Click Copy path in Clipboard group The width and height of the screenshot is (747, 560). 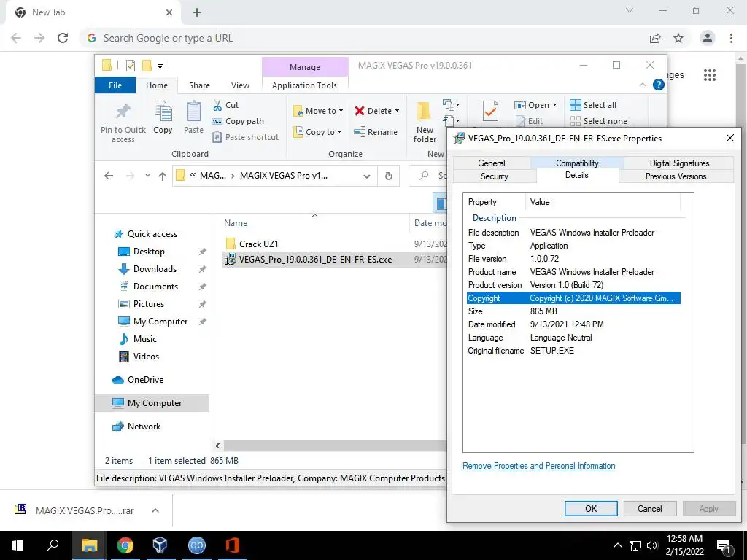point(239,121)
